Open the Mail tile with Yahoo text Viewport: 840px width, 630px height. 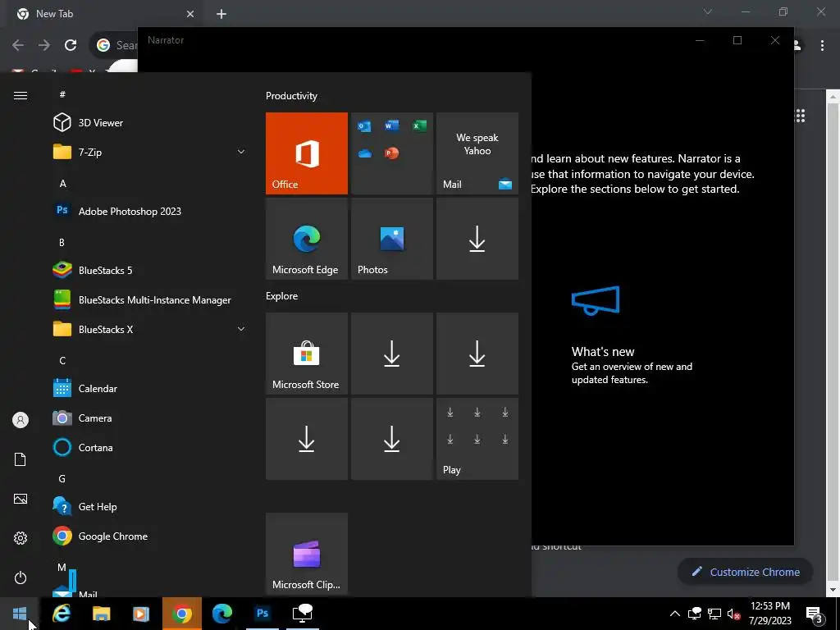click(x=477, y=153)
